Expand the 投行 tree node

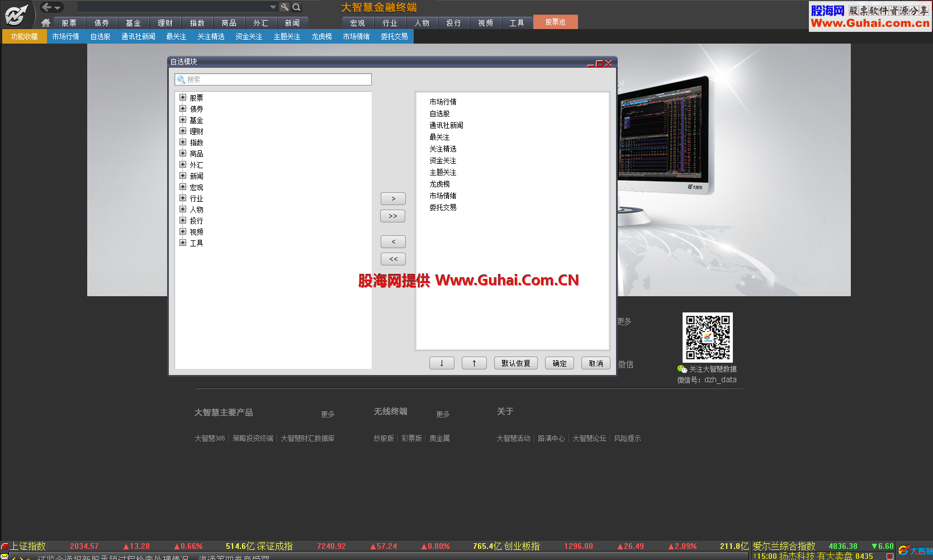tap(183, 220)
